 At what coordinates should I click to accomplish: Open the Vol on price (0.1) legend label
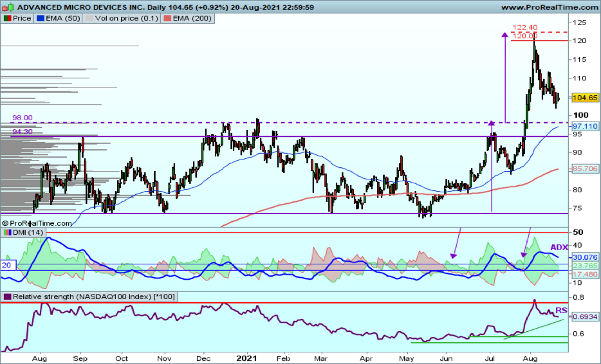[x=126, y=19]
